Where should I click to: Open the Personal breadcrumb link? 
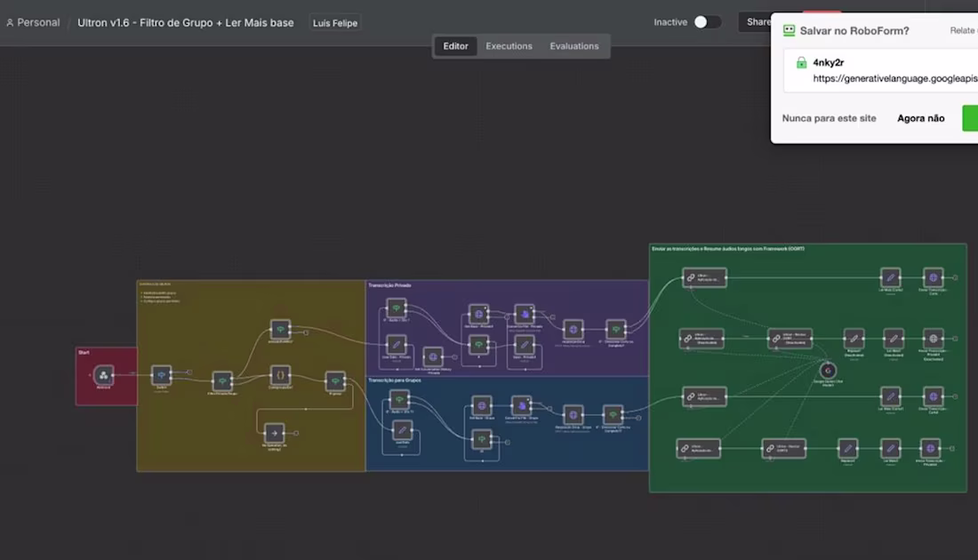pyautogui.click(x=33, y=22)
